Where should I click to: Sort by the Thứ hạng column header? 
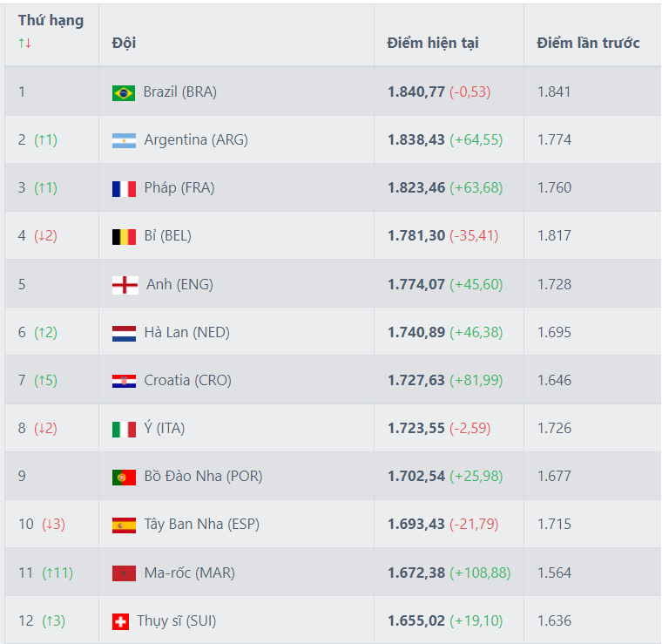51,21
